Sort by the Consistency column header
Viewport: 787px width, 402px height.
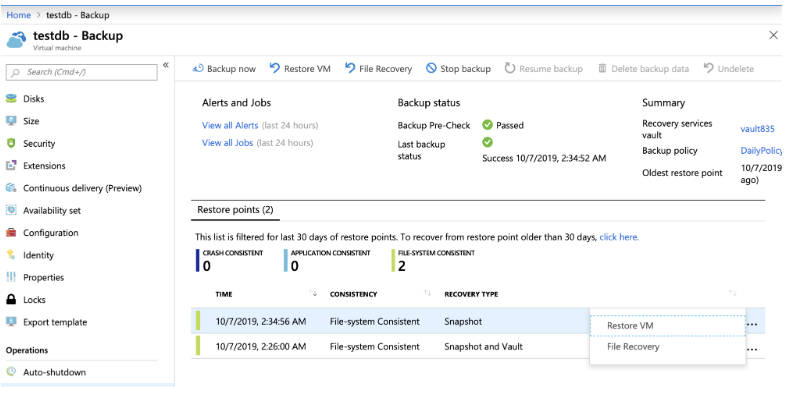click(353, 294)
